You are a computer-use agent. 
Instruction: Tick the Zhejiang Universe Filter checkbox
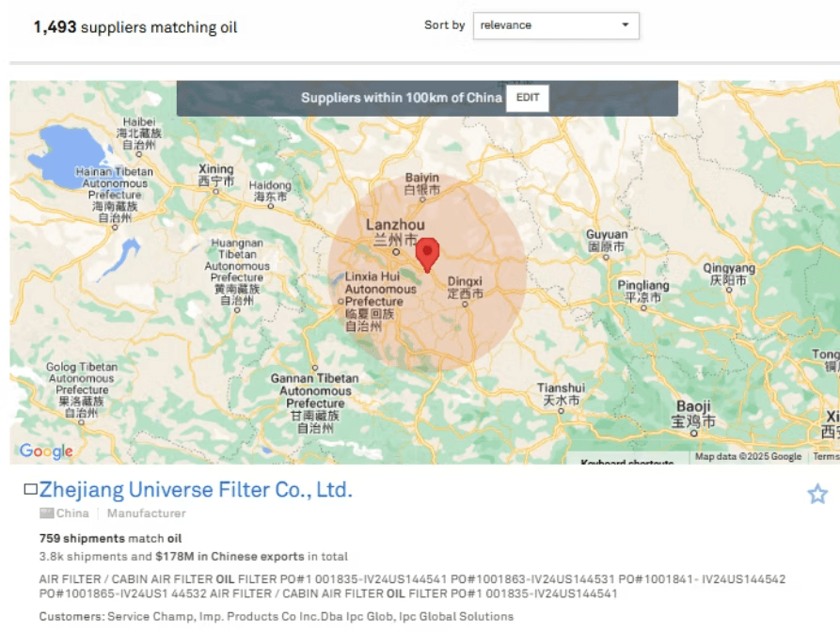30,489
